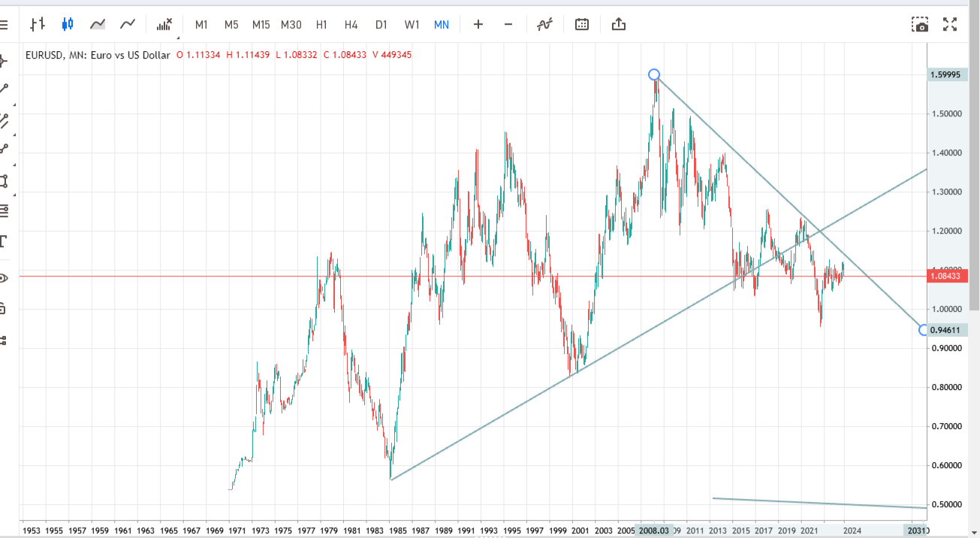Viewport: 980px width, 538px height.
Task: Select the M30 timeframe
Action: point(291,25)
